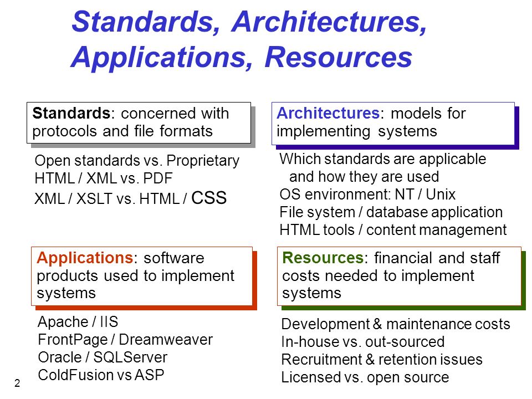Click the slide title 'Standards, Architectures, Applications, Resources'
The image size is (532, 399).
[249, 40]
